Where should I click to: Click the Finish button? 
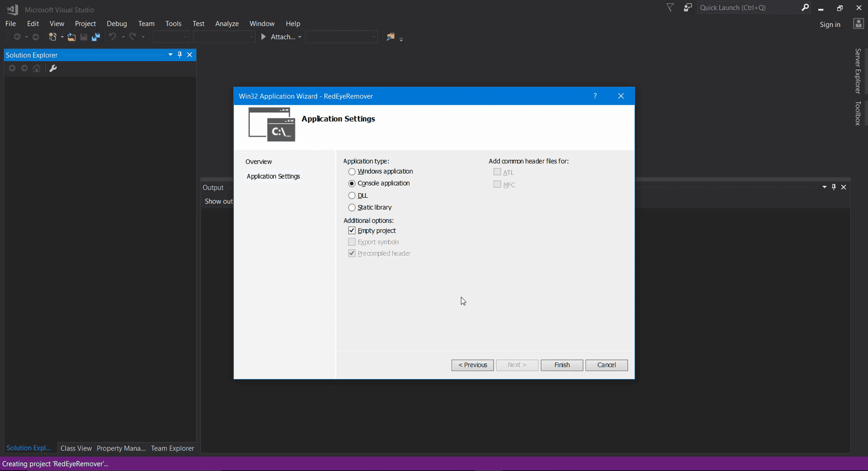[x=562, y=365]
